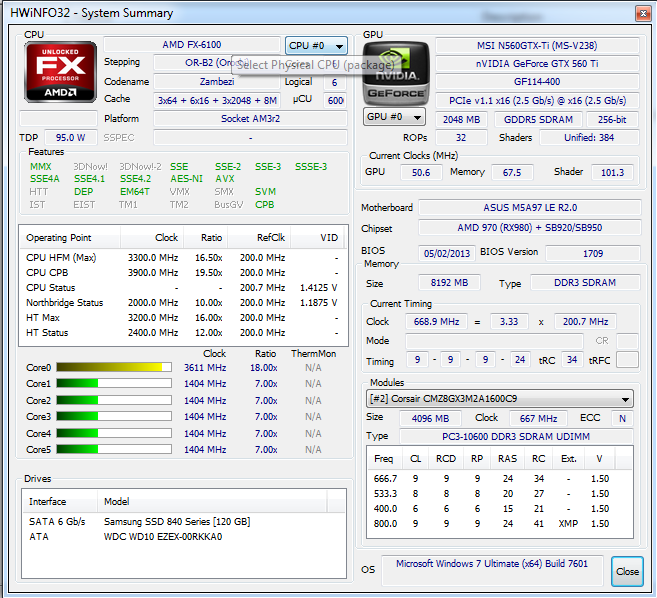Click the Core0 usage bar

114,368
